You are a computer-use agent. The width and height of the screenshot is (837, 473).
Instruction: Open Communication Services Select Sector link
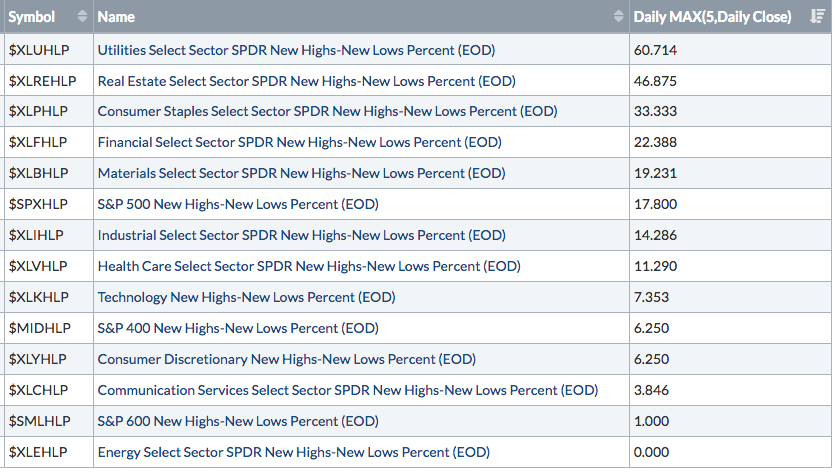(347, 390)
